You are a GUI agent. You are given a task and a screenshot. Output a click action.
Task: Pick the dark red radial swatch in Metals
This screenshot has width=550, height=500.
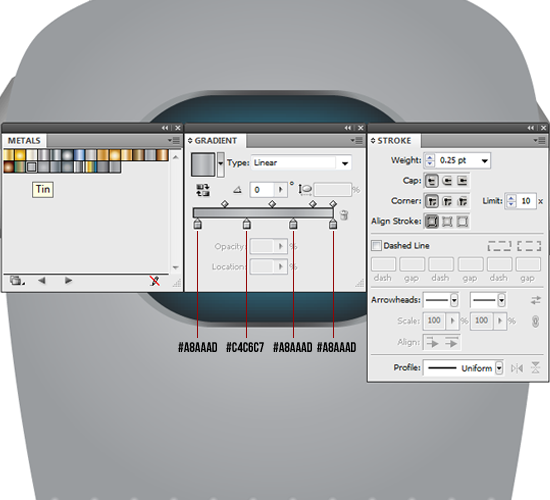(x=9, y=167)
